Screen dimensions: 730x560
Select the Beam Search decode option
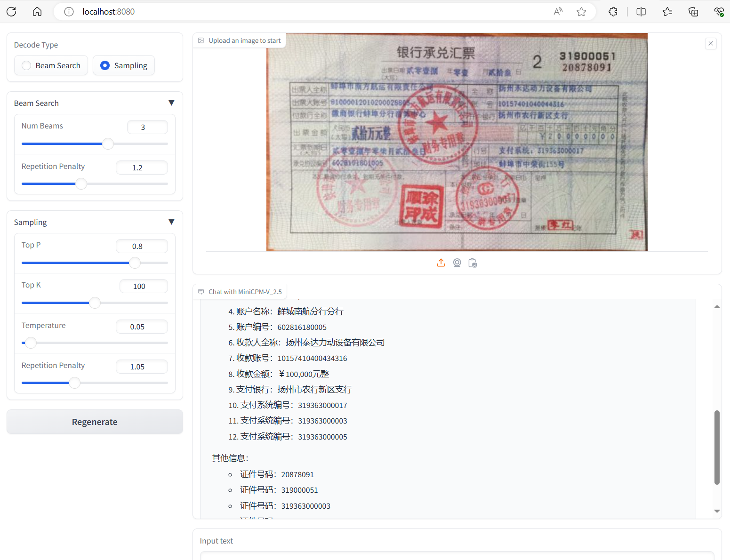click(x=27, y=65)
